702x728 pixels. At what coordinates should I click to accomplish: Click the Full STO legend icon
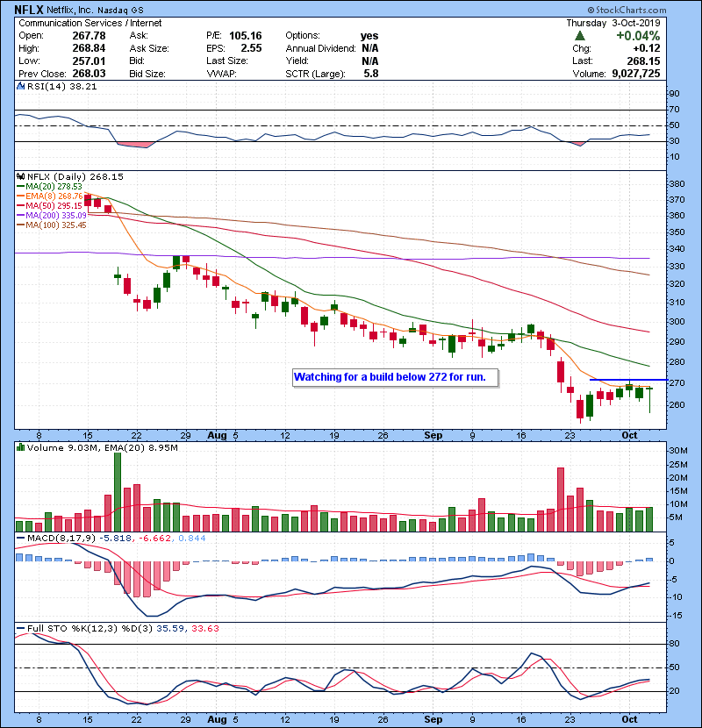20,628
